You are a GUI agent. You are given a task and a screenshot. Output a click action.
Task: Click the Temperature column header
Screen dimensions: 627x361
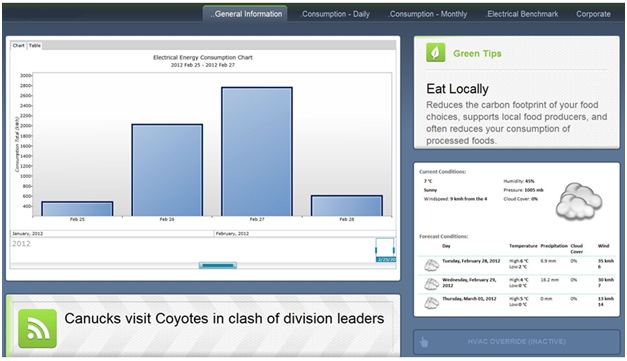click(x=523, y=246)
